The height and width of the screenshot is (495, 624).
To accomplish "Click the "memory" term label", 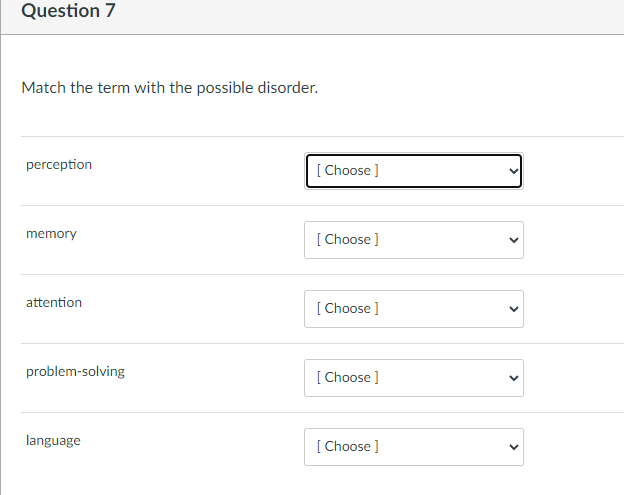I will coord(51,233).
